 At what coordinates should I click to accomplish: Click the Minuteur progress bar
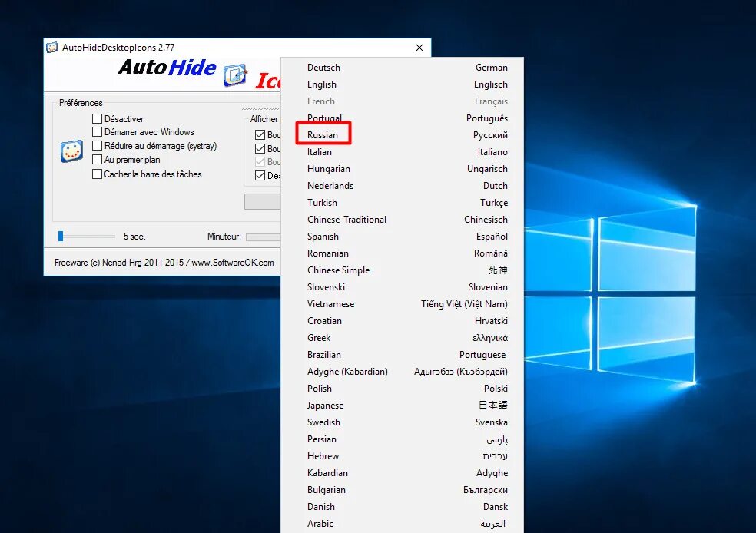pyautogui.click(x=264, y=237)
